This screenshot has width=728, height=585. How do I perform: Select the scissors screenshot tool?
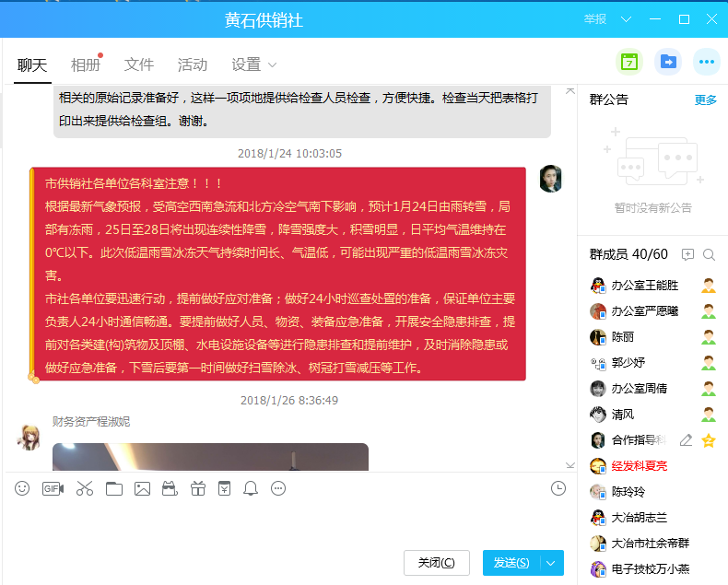85,488
